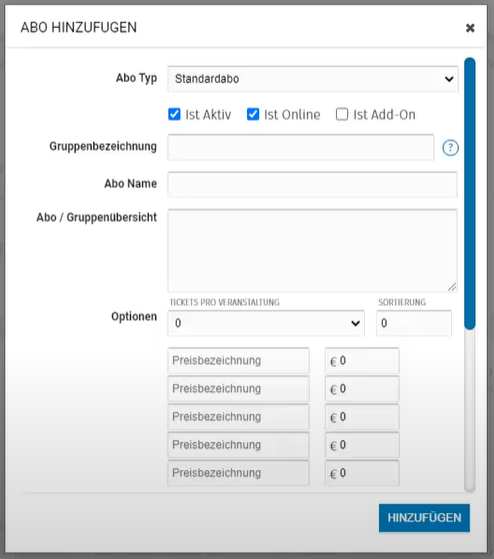This screenshot has height=559, width=494.
Task: Open the Abo Typ dropdown
Action: pyautogui.click(x=313, y=79)
